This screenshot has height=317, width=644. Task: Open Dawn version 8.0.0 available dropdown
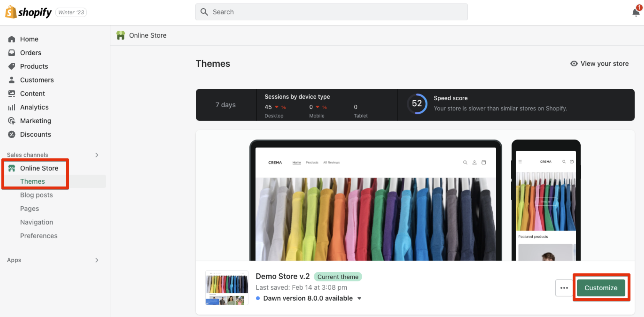359,298
